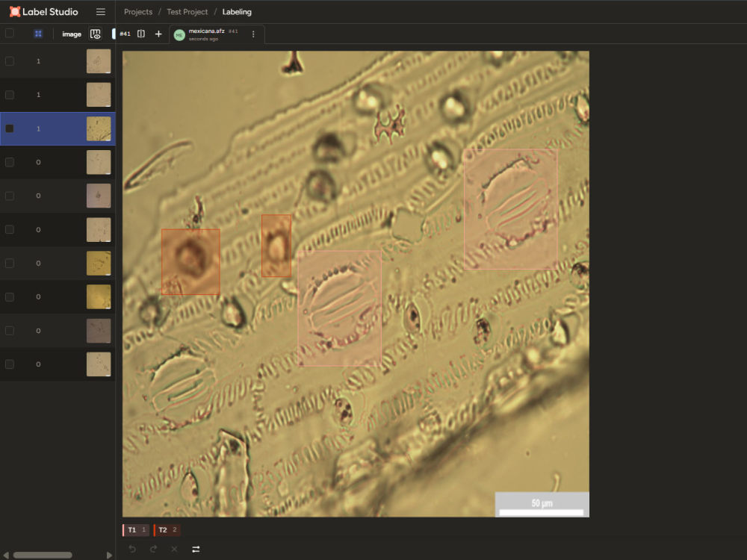Open the ninth task dark brown thumbnail

[99, 331]
